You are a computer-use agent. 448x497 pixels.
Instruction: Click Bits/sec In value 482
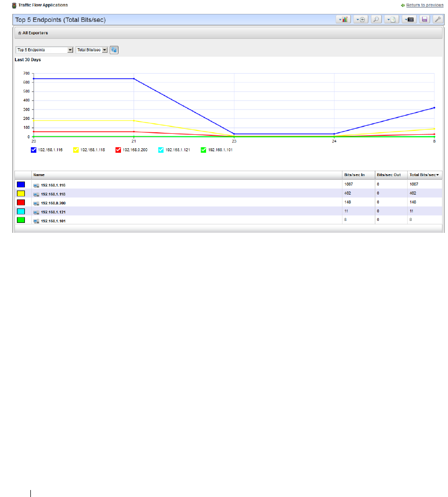click(347, 193)
